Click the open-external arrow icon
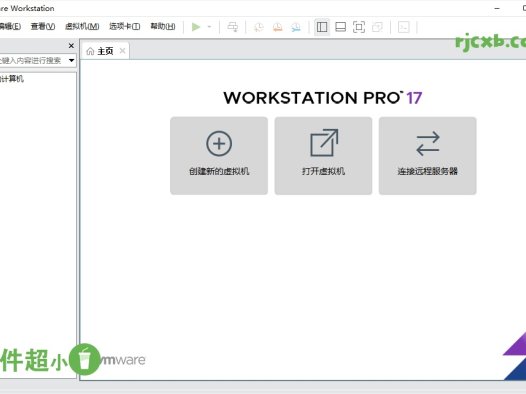 (x=324, y=143)
